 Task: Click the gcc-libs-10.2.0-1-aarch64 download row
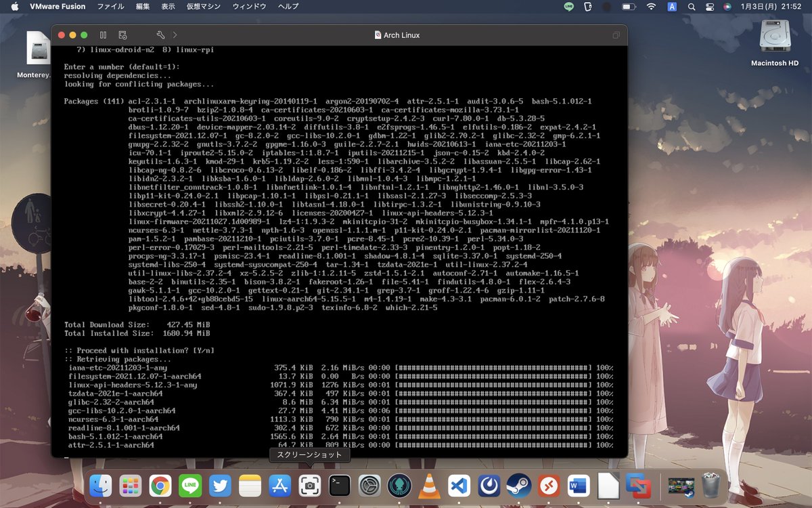pyautogui.click(x=340, y=410)
